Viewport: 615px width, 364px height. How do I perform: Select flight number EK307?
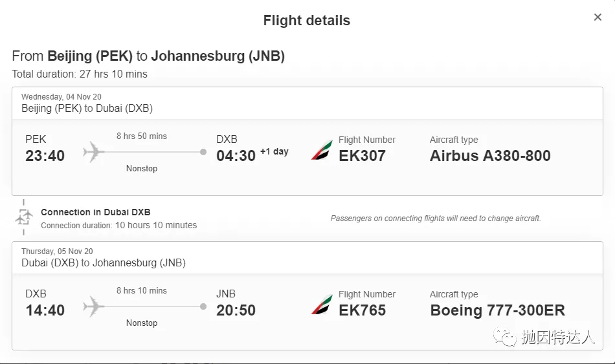(362, 156)
